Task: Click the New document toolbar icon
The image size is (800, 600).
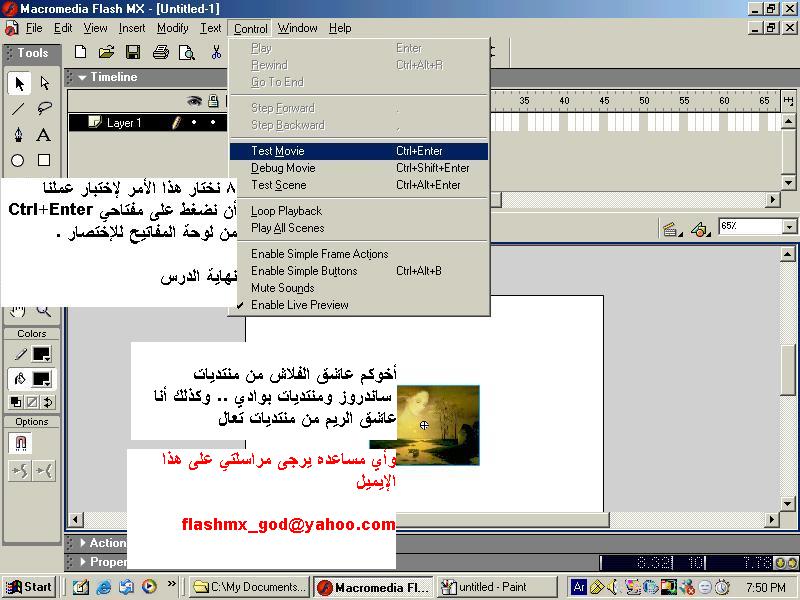Action: 80,52
